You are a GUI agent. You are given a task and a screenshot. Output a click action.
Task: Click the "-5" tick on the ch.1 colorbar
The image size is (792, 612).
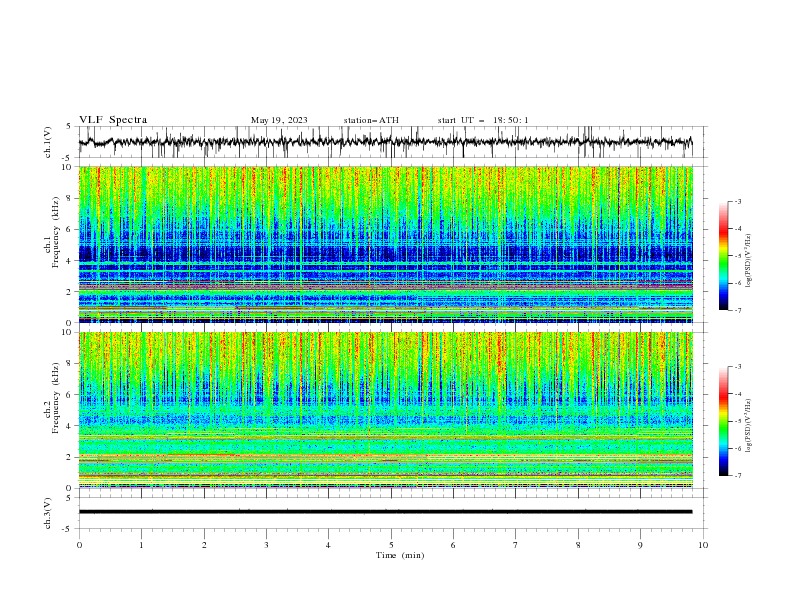point(737,256)
